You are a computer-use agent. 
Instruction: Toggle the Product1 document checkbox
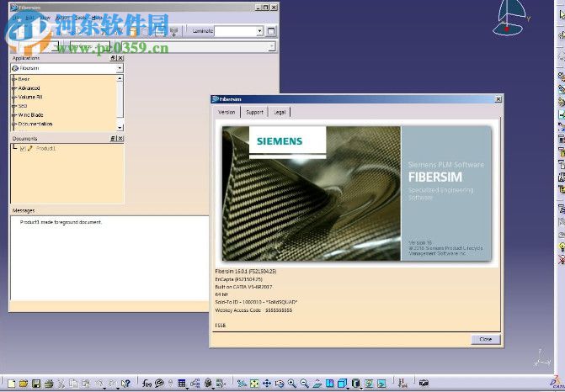click(23, 148)
